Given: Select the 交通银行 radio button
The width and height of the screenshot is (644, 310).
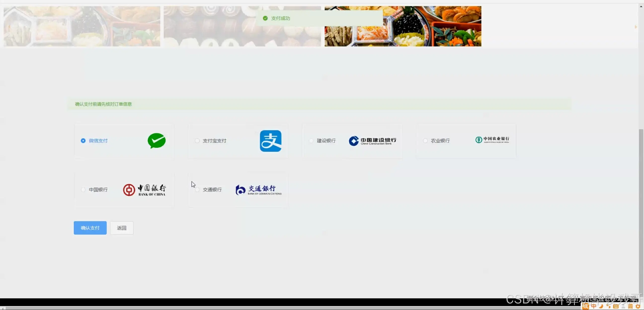Looking at the screenshot, I should point(197,189).
